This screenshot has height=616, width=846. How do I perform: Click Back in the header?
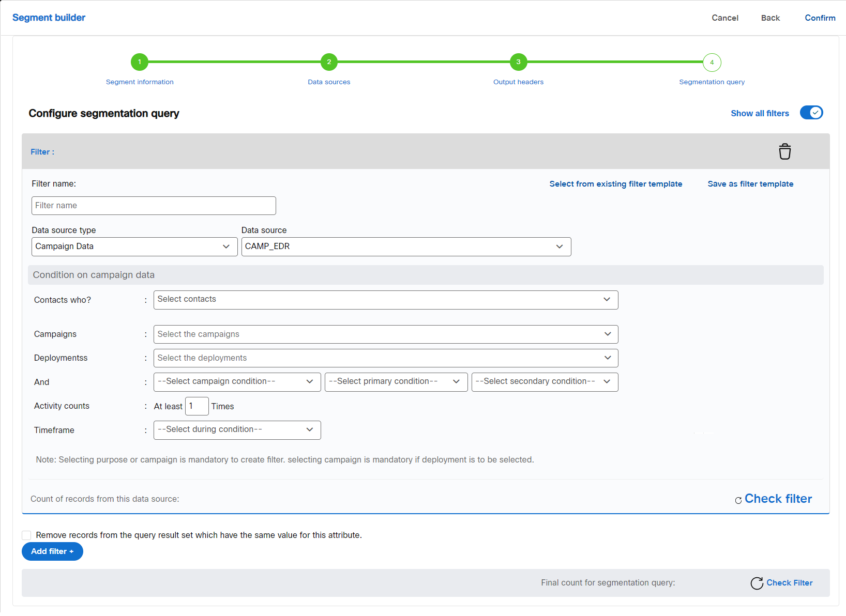[771, 18]
